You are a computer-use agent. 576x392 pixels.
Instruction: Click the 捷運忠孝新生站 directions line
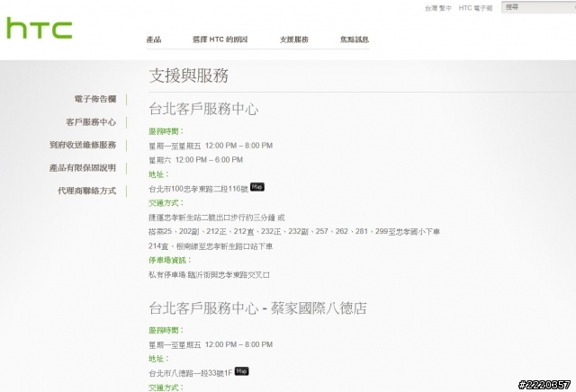(x=217, y=218)
